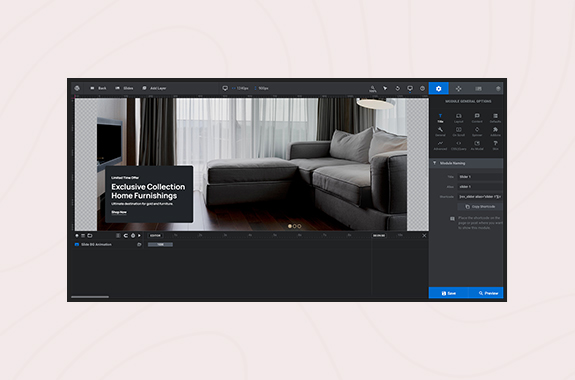Open the On Scroll options section
Screen dimensions: 575x380
coord(459,132)
